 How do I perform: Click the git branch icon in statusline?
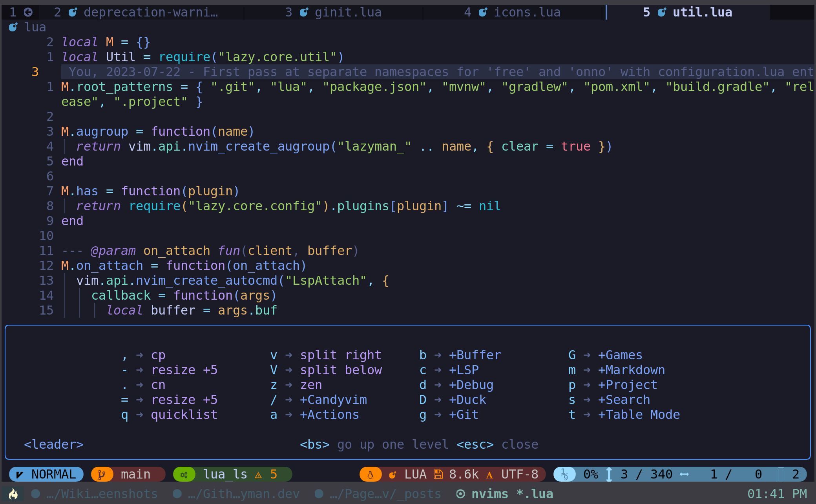[x=102, y=475]
